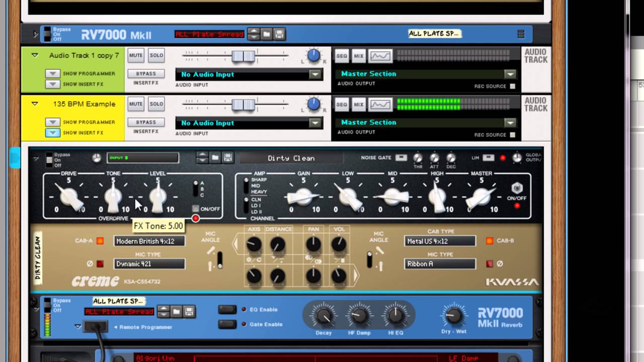Open Metal US 4x12 cab type selector

coord(440,241)
